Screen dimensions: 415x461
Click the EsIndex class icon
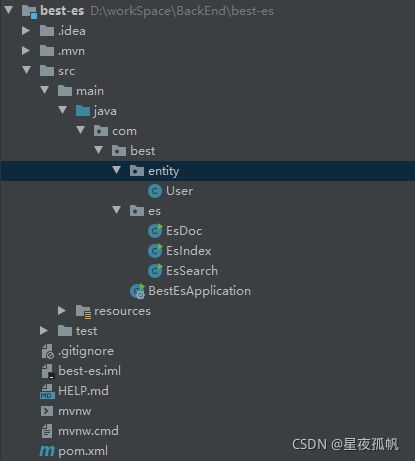[x=155, y=251]
